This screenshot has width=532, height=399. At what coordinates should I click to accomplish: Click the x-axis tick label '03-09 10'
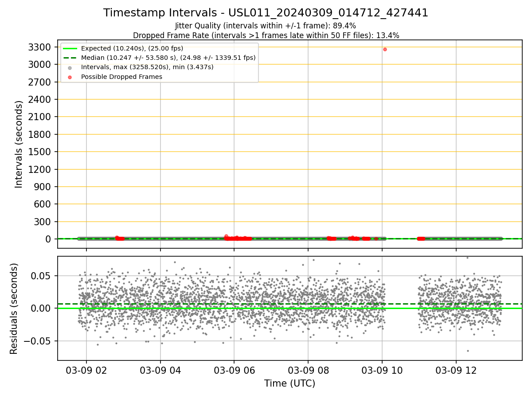(x=382, y=371)
